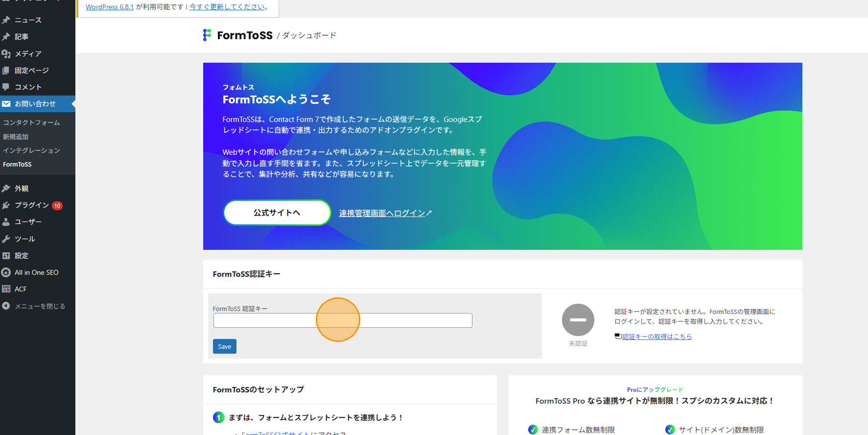Viewport: 868px width, 435px height.
Task: Click the Save button
Action: tap(225, 346)
